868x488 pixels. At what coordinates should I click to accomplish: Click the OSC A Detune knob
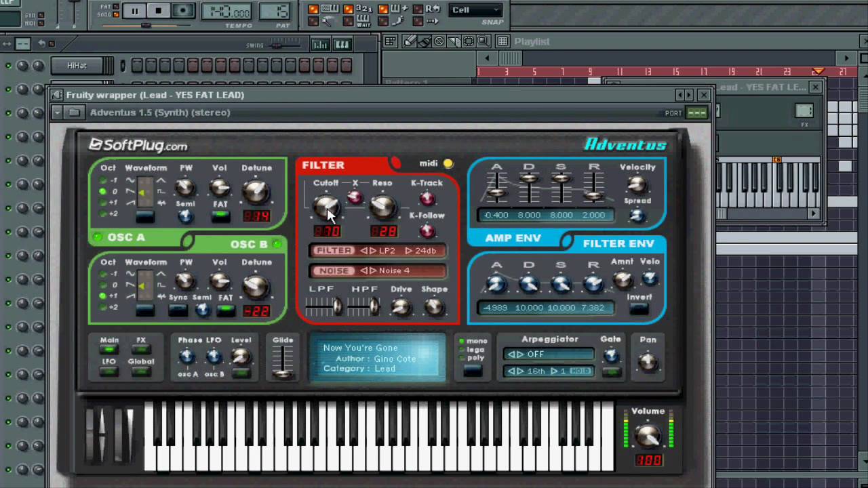tap(256, 192)
